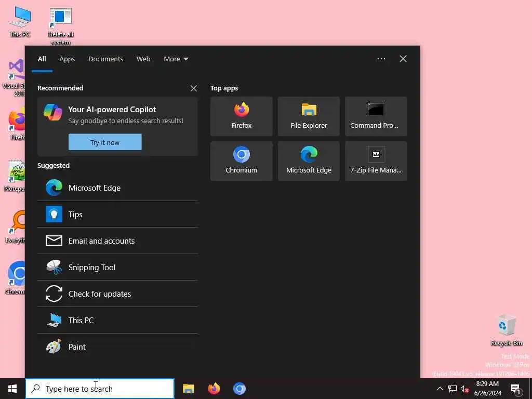Open Firefox from Top apps
This screenshot has height=399, width=532.
[241, 116]
